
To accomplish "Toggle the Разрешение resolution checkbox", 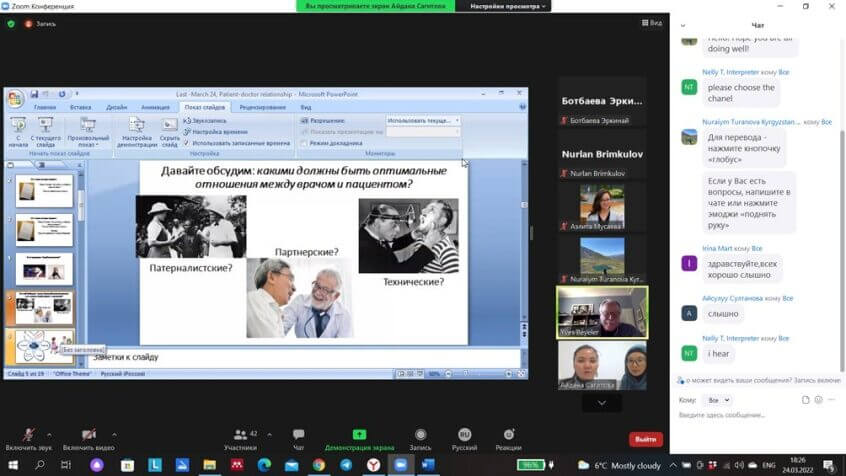I will 302,120.
